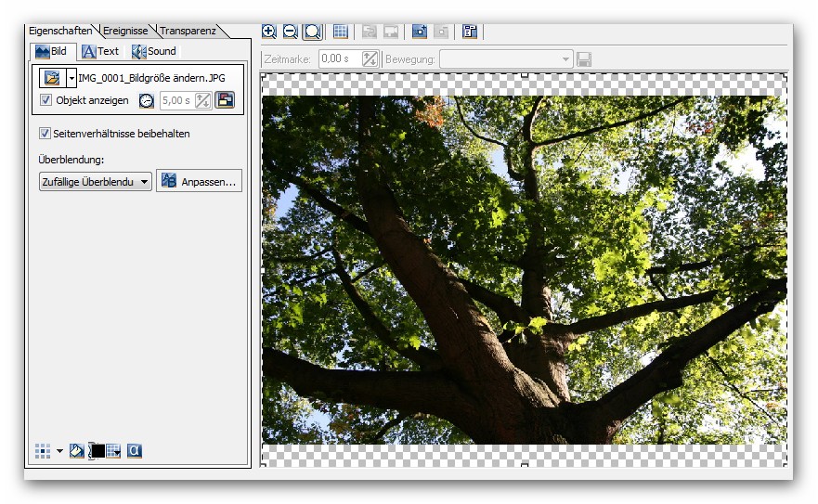The image size is (818, 504).
Task: Click the black background color swatch
Action: point(97,451)
